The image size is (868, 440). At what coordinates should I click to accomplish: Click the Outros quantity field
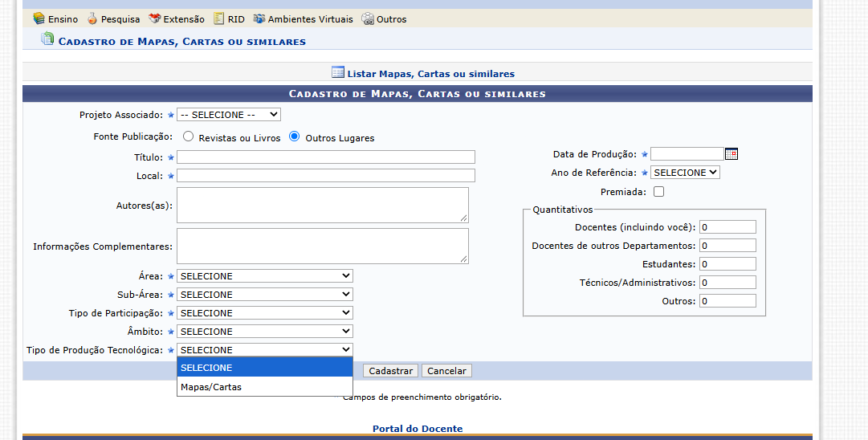coord(727,301)
